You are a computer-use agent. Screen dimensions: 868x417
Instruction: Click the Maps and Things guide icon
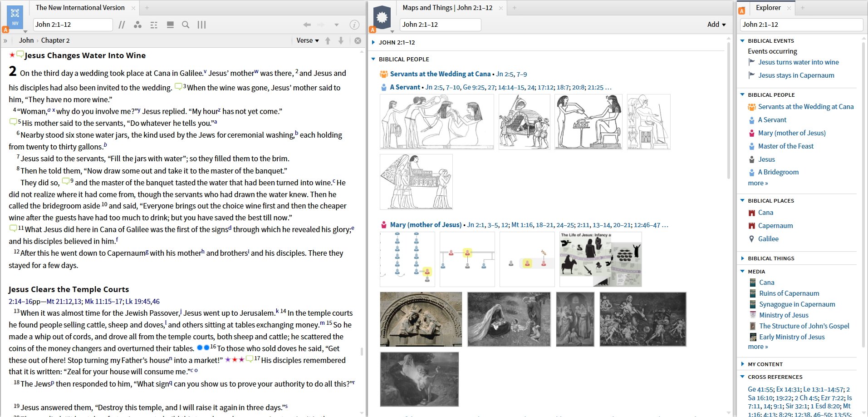click(x=382, y=17)
